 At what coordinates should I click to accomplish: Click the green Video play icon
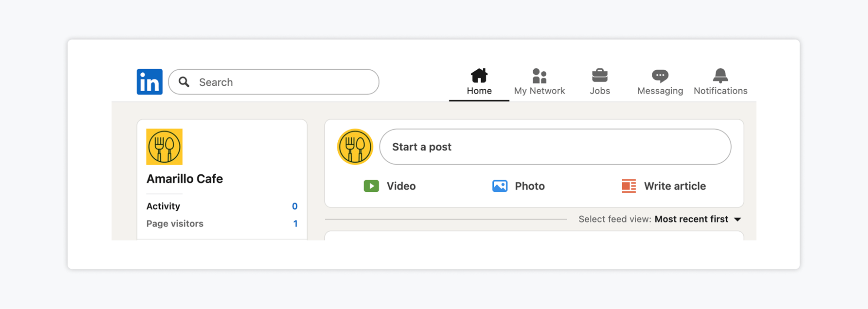tap(371, 186)
